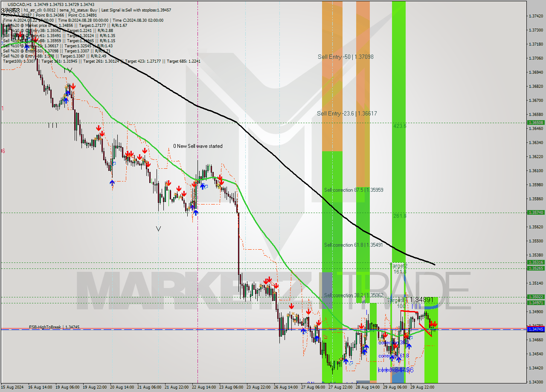
Task: Click the 'FSB-HighToBreak | 1.34745' label
Action: pyautogui.click(x=54, y=327)
